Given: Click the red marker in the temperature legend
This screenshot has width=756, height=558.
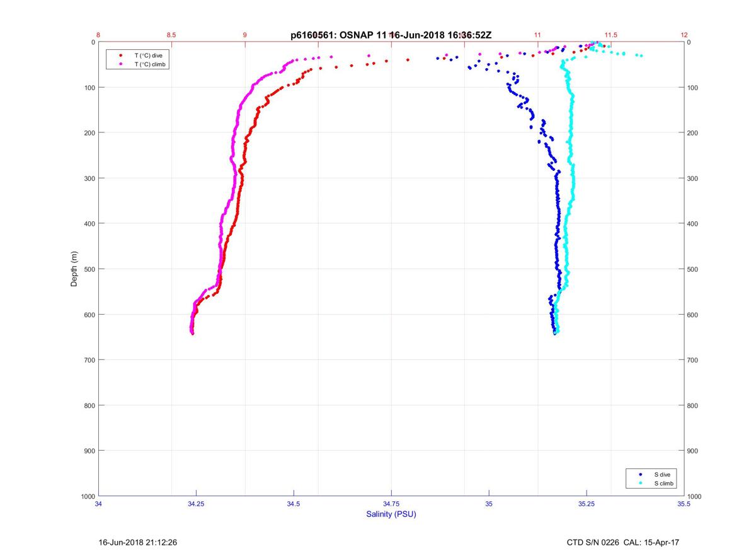Looking at the screenshot, I should tap(120, 55).
